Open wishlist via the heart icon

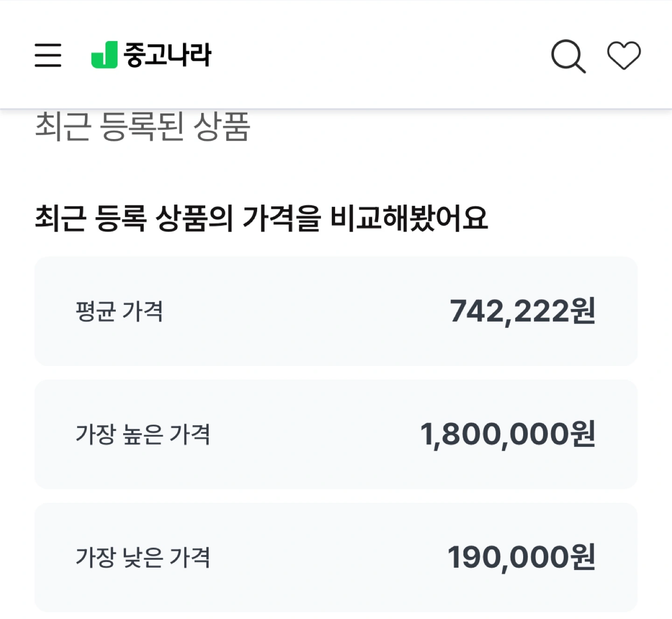624,55
